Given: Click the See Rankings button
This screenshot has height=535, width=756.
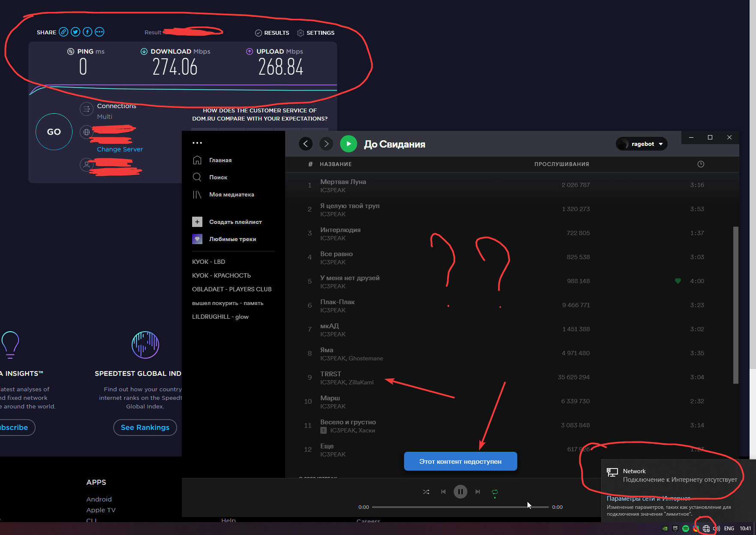Looking at the screenshot, I should (145, 427).
